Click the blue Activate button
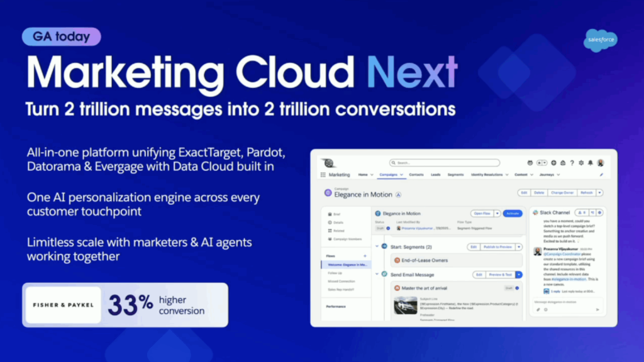This screenshot has width=644, height=362. [513, 214]
